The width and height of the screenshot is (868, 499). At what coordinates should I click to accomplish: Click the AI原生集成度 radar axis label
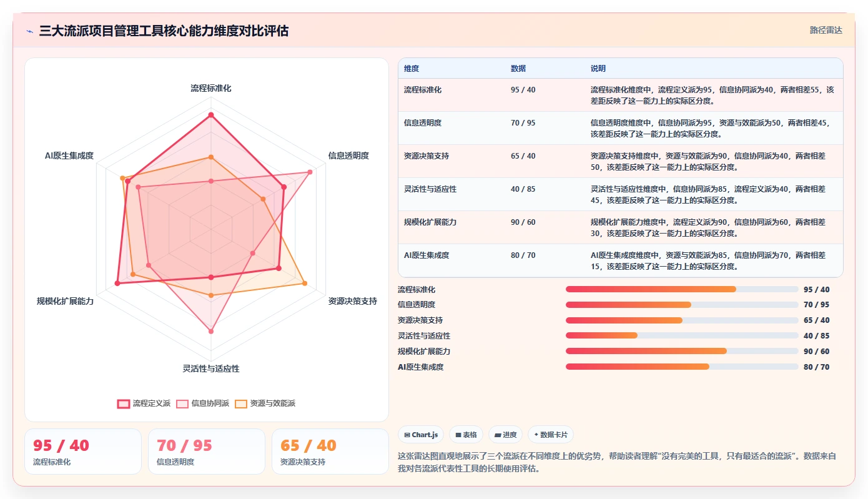coord(69,156)
